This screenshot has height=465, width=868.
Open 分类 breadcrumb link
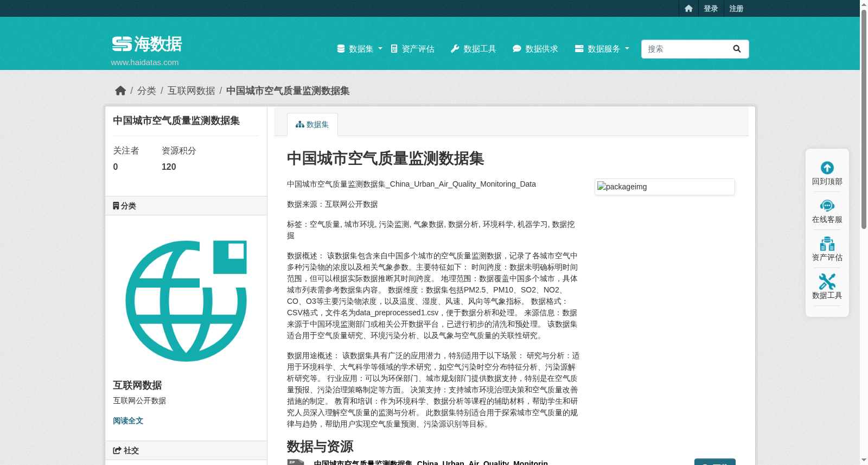(146, 91)
